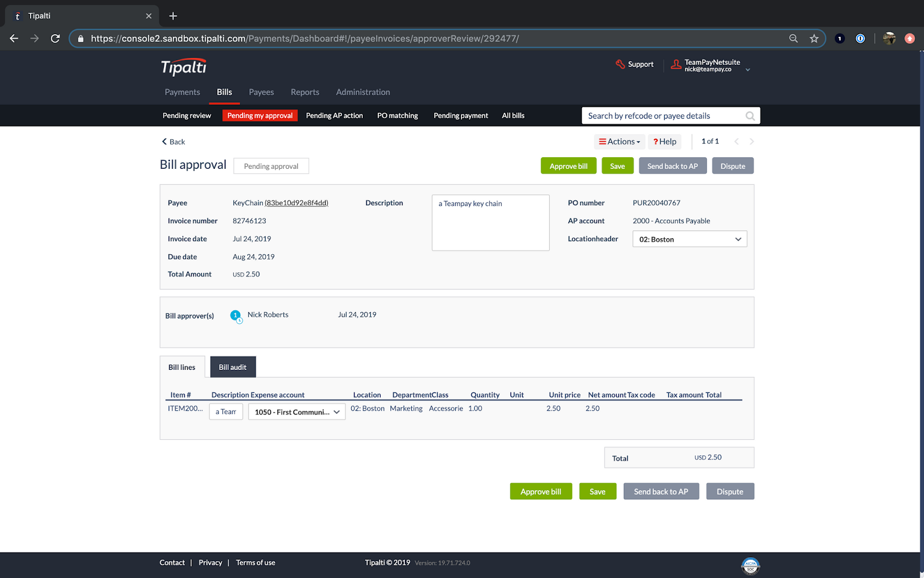Click the 1Password extension icon
This screenshot has height=578, width=924.
click(860, 39)
